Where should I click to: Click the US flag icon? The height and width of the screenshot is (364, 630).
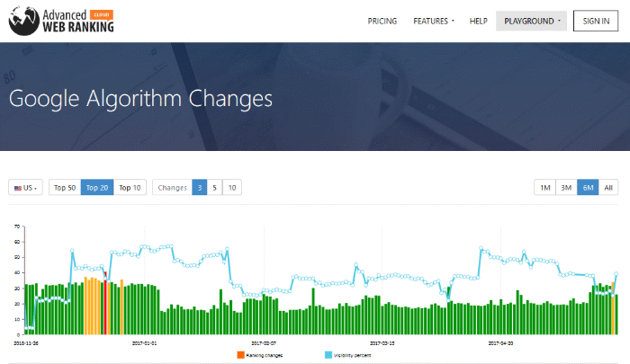tap(18, 188)
